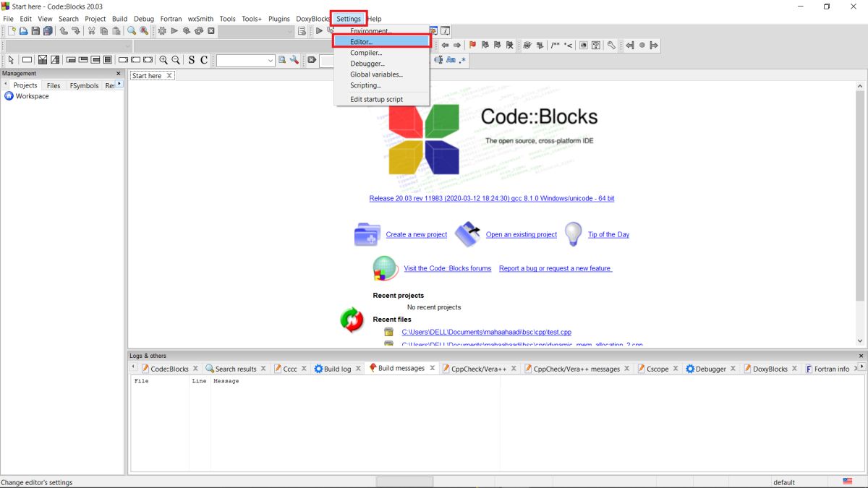
Task: Choose Scripting... menu entry
Action: [382, 85]
